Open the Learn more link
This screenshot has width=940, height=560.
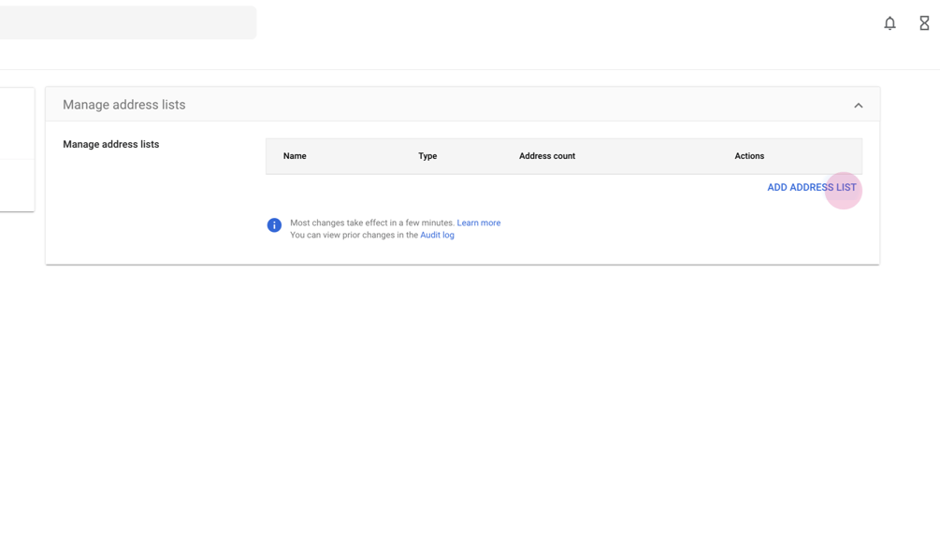479,223
